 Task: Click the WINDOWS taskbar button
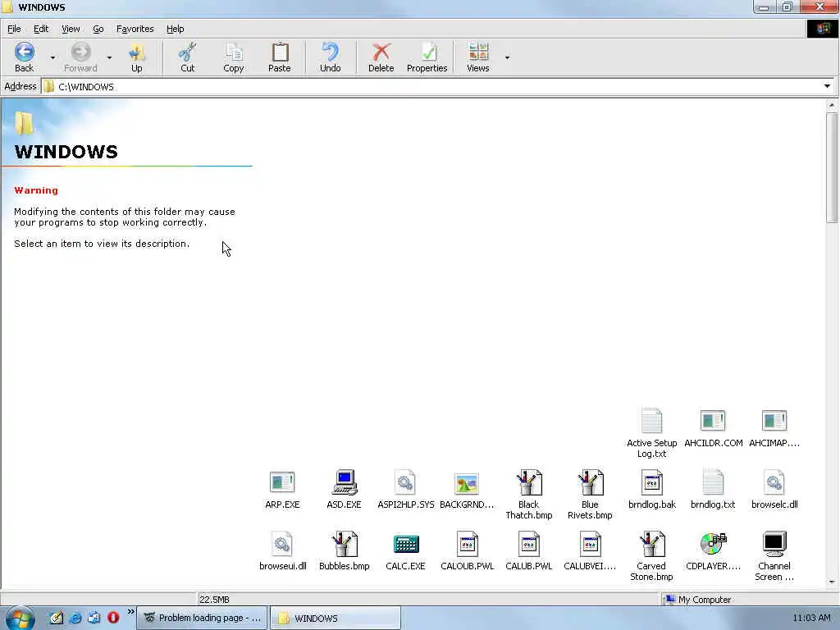tap(335, 618)
